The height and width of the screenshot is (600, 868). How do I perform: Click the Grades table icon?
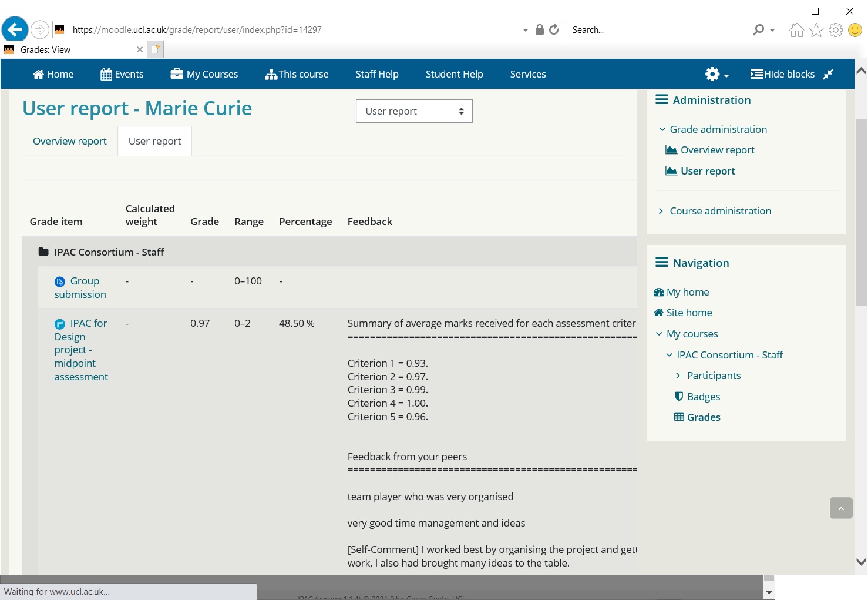tap(679, 417)
